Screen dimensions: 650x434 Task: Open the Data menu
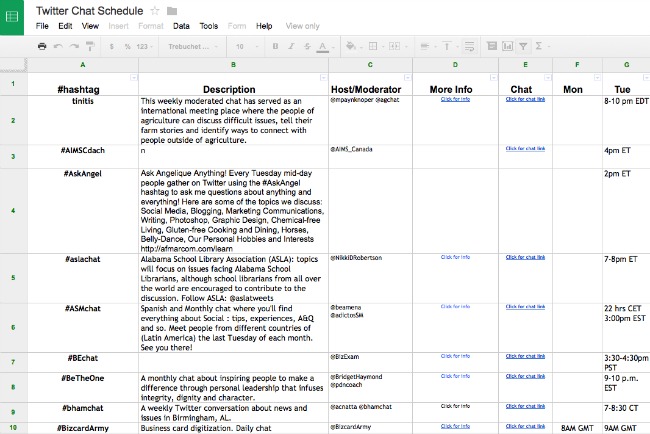[x=181, y=26]
